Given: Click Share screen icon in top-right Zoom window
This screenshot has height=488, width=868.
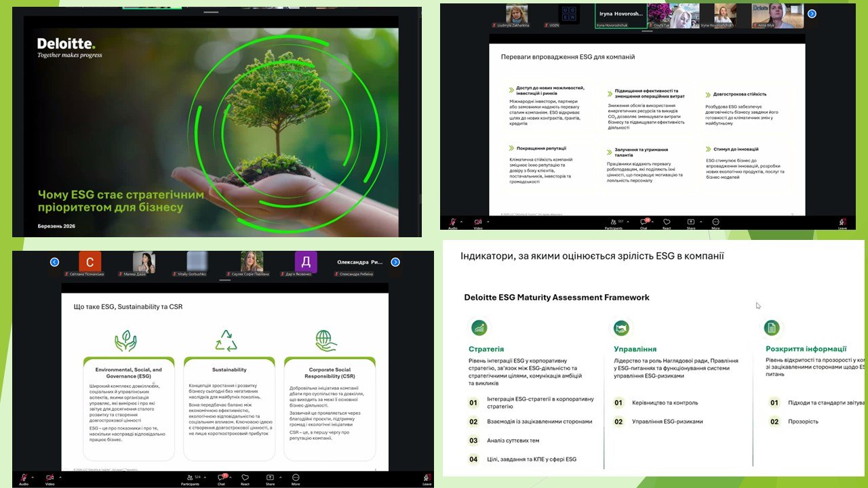Looking at the screenshot, I should click(691, 222).
